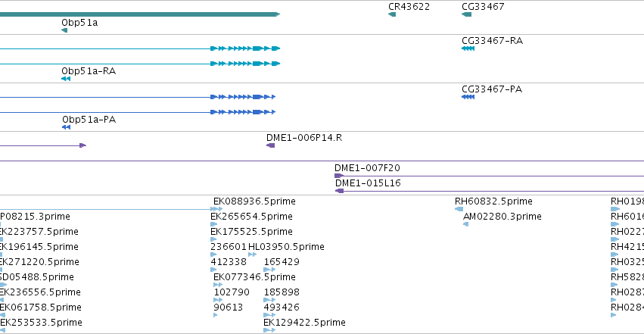
Task: Select the Obp51a-PA label
Action: 89,120
